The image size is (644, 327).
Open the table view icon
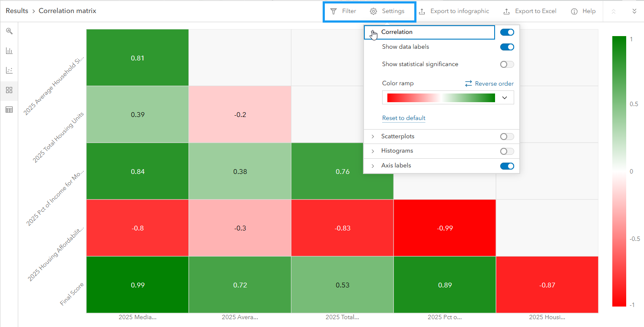pyautogui.click(x=9, y=110)
